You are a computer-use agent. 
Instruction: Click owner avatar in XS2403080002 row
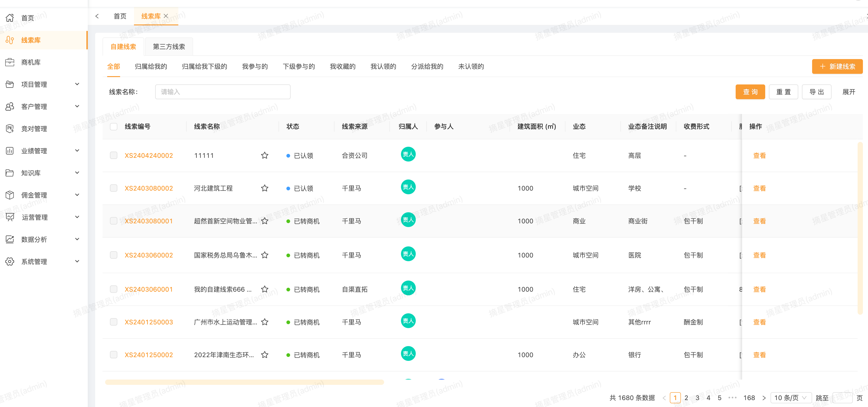(408, 187)
